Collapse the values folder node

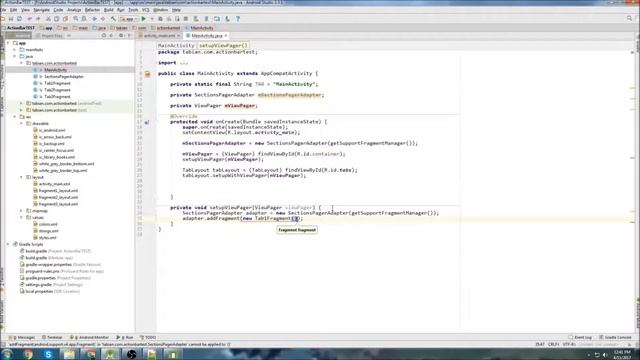[21, 218]
